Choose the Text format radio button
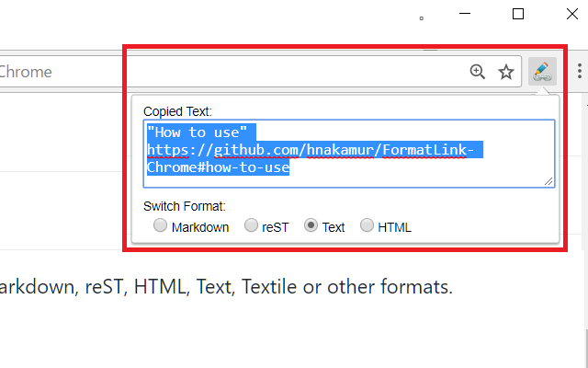This screenshot has height=368, width=588. coord(311,226)
